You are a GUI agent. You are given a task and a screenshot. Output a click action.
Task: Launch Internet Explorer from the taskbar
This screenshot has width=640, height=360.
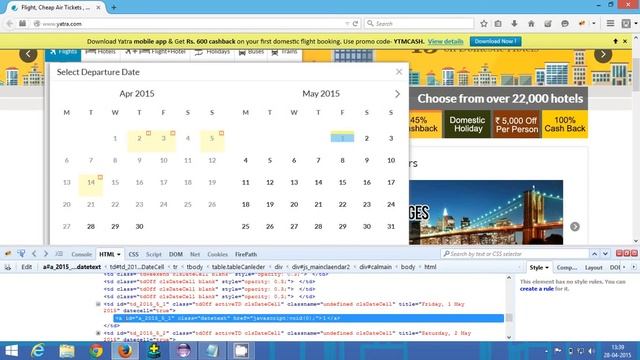click(x=38, y=351)
